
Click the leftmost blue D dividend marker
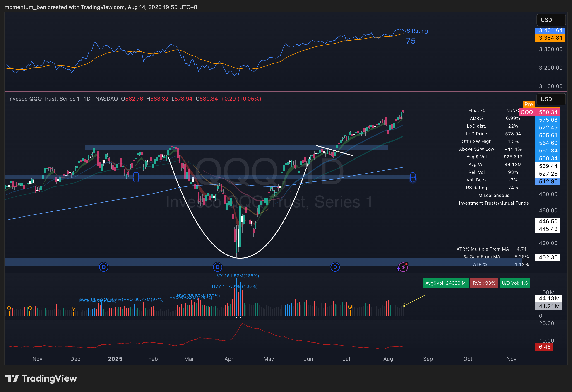pyautogui.click(x=104, y=267)
